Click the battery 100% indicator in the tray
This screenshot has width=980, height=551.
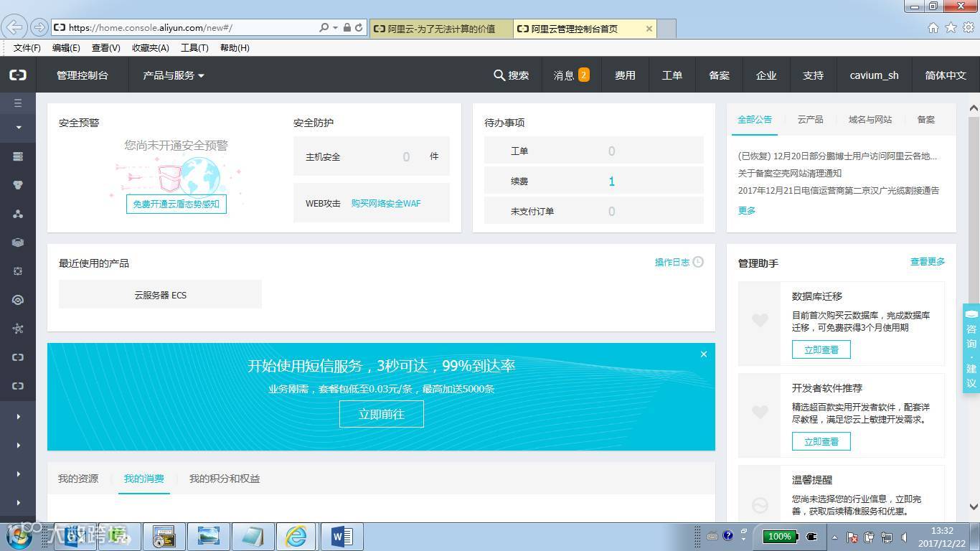pyautogui.click(x=779, y=536)
